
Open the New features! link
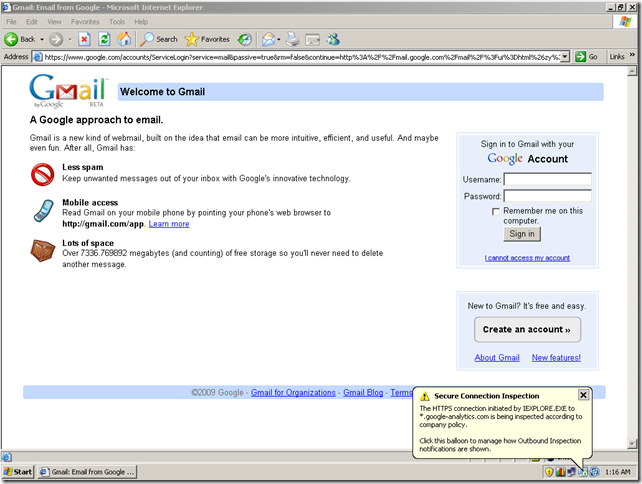(x=556, y=357)
